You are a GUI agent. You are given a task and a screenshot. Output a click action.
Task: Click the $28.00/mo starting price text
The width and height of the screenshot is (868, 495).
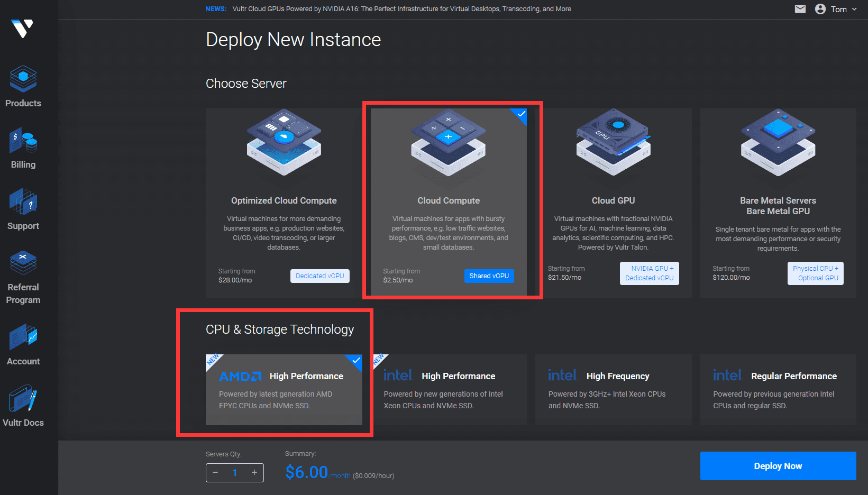[x=235, y=280]
